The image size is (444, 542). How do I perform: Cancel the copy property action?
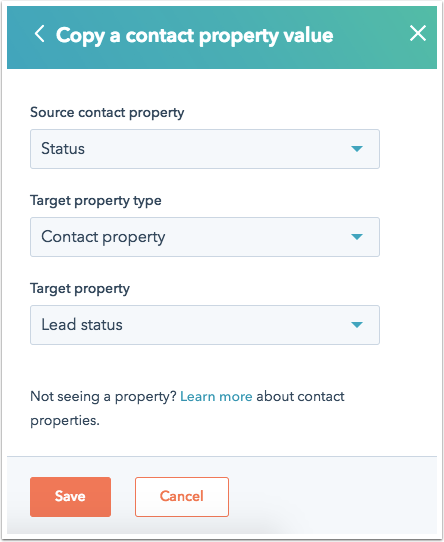(x=182, y=497)
